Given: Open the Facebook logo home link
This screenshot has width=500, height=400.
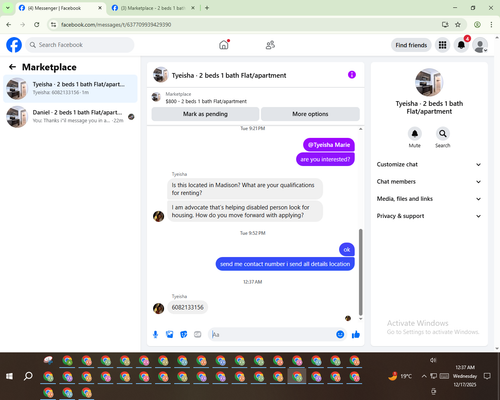Looking at the screenshot, I should (14, 45).
